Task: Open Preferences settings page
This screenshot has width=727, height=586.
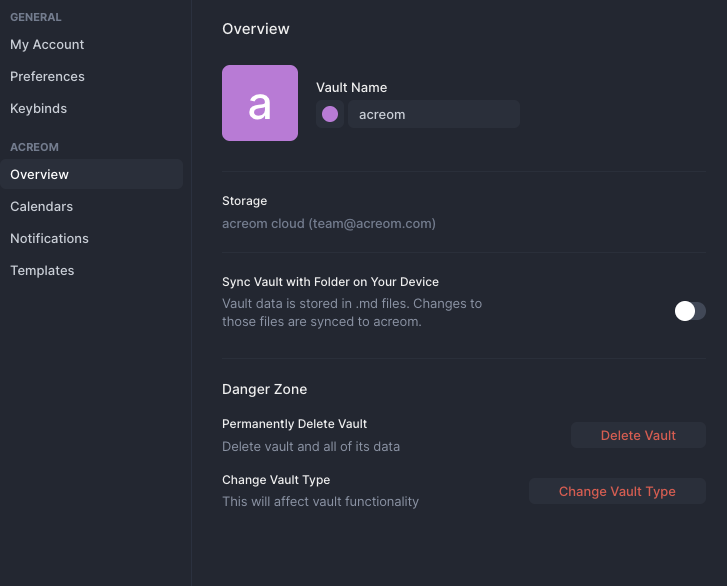Action: pos(47,76)
